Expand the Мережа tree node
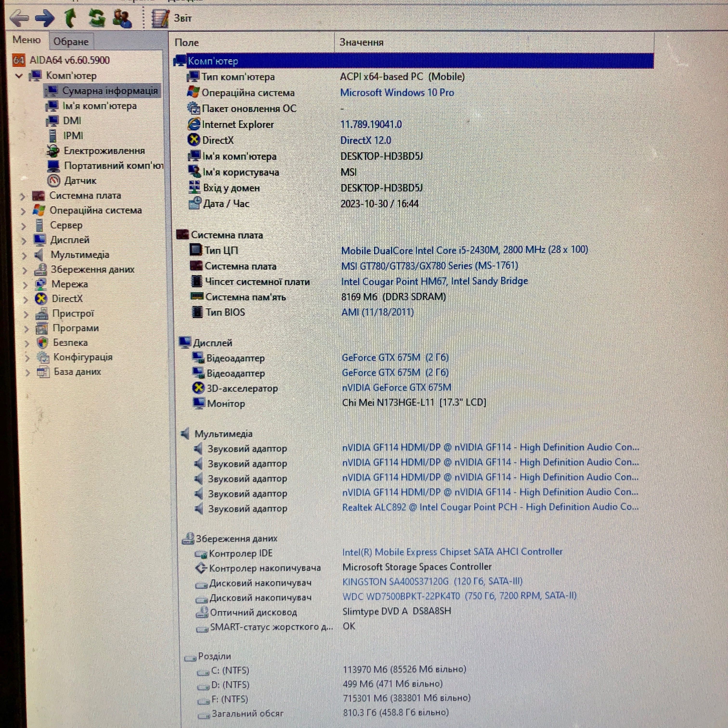 (25, 285)
